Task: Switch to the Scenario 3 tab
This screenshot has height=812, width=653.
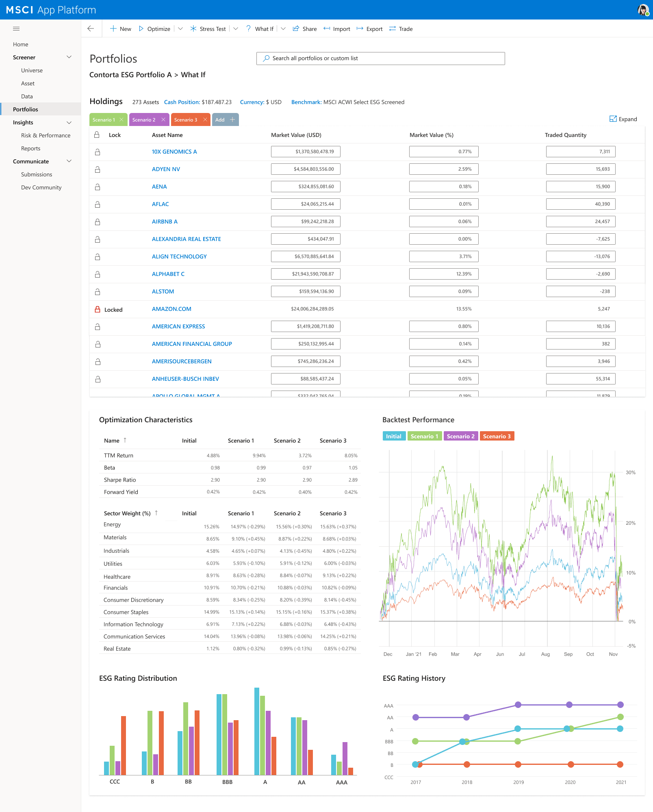Action: (x=186, y=119)
